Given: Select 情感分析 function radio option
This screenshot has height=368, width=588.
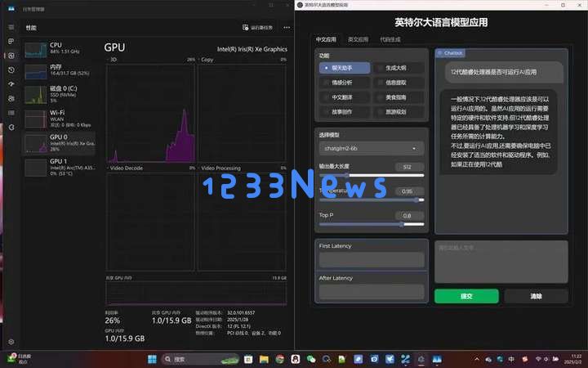Looking at the screenshot, I should pyautogui.click(x=345, y=83).
